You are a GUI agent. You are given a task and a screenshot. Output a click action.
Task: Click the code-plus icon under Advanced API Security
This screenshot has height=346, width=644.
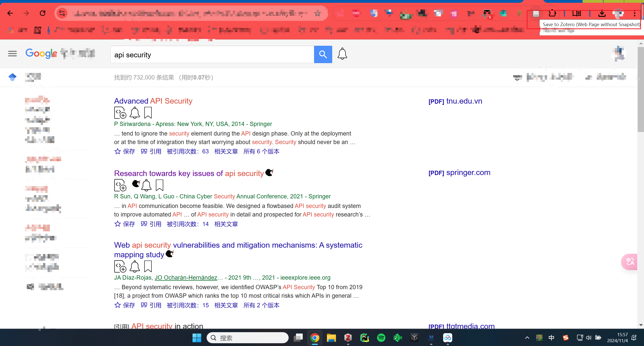pyautogui.click(x=120, y=113)
